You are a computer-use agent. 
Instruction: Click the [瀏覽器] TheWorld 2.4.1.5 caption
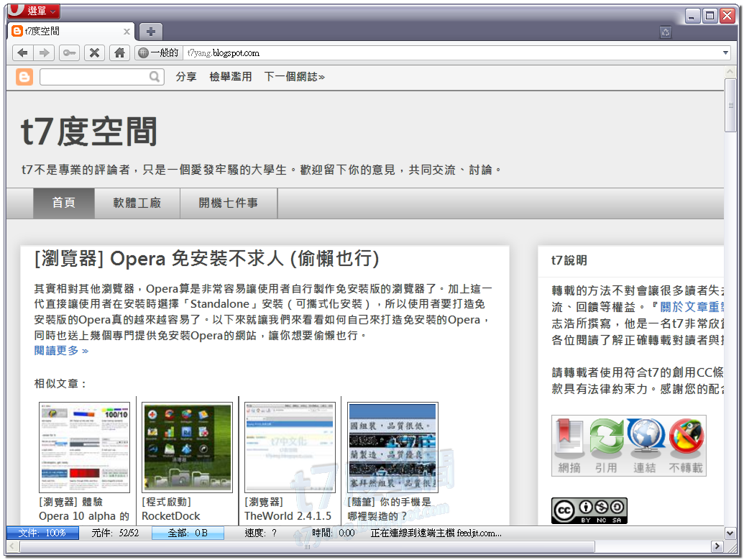pyautogui.click(x=288, y=509)
